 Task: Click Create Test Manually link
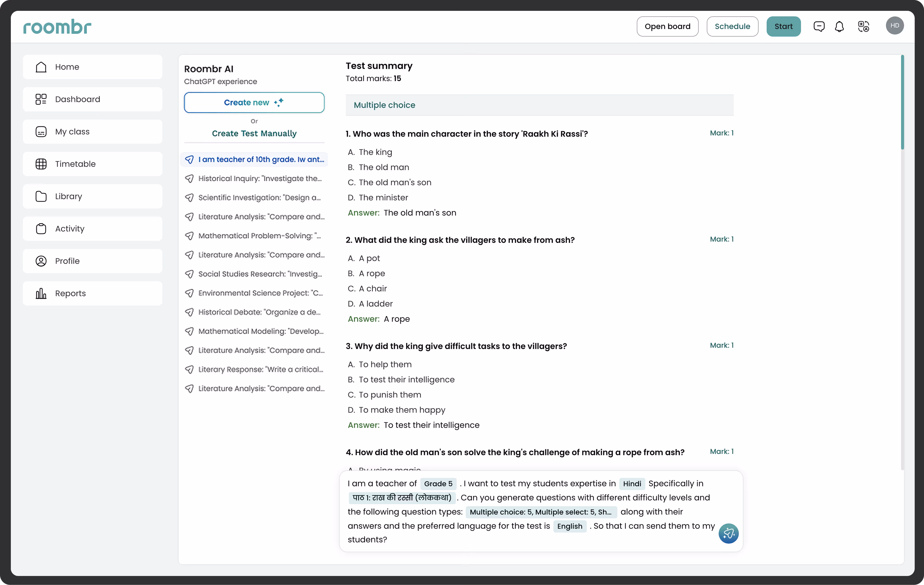[254, 133]
